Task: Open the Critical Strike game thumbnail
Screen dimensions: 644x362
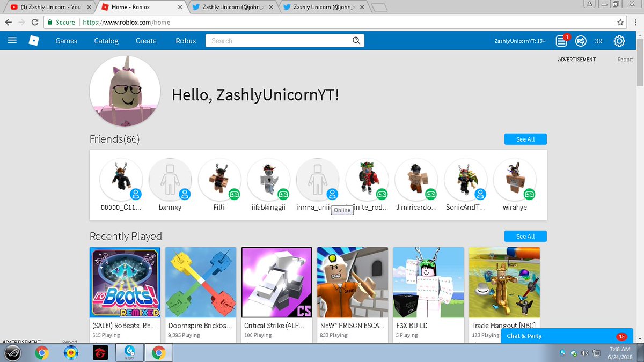Action: point(277,282)
